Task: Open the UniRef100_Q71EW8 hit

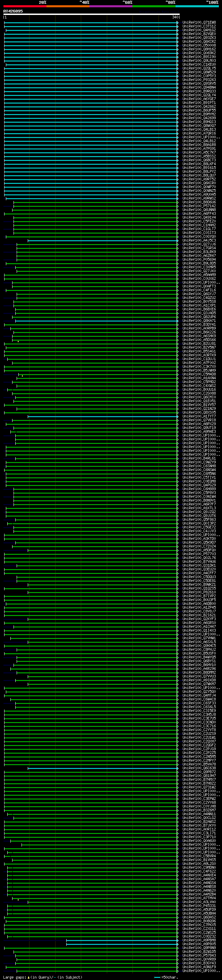Action: coord(199,23)
